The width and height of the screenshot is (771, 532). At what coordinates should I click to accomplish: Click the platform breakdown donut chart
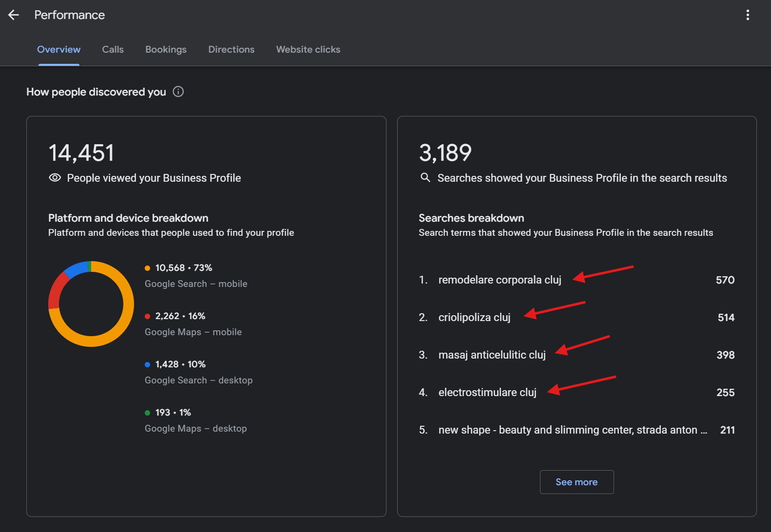tap(91, 304)
